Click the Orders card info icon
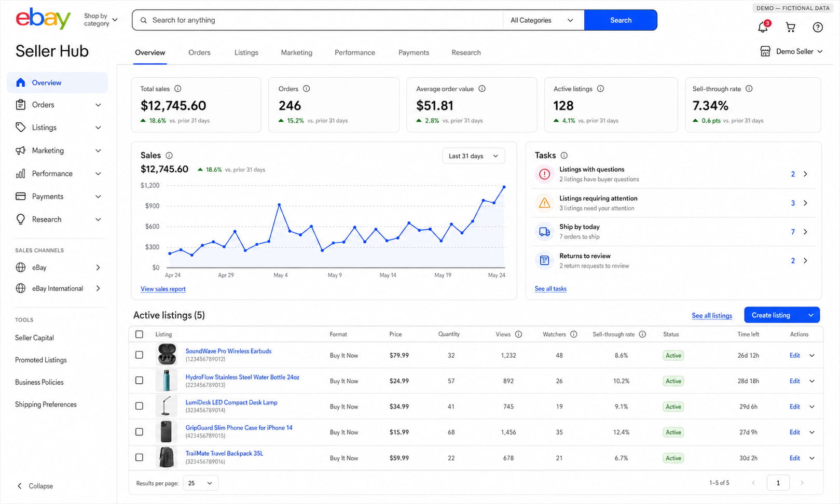 coord(307,89)
